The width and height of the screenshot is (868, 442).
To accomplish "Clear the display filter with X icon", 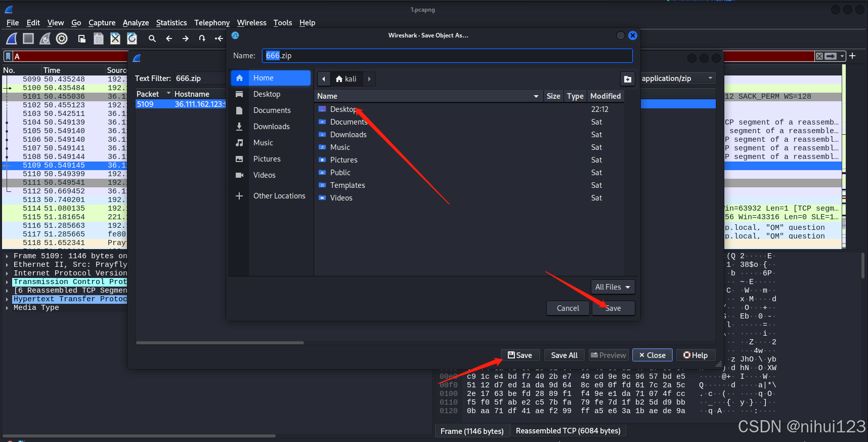I will tap(819, 56).
